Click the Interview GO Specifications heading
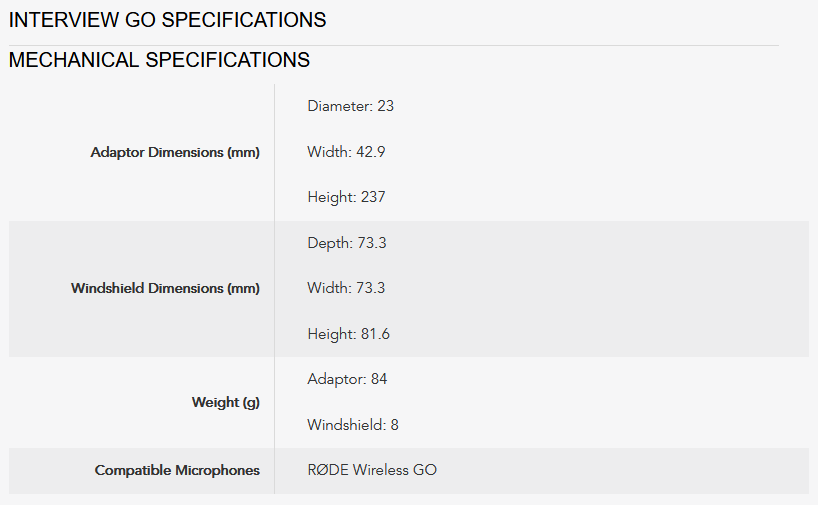The image size is (818, 505). click(167, 20)
